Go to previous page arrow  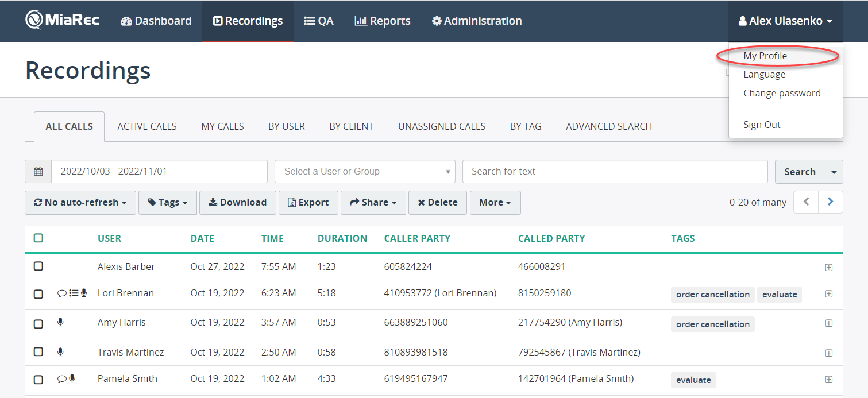pyautogui.click(x=806, y=202)
